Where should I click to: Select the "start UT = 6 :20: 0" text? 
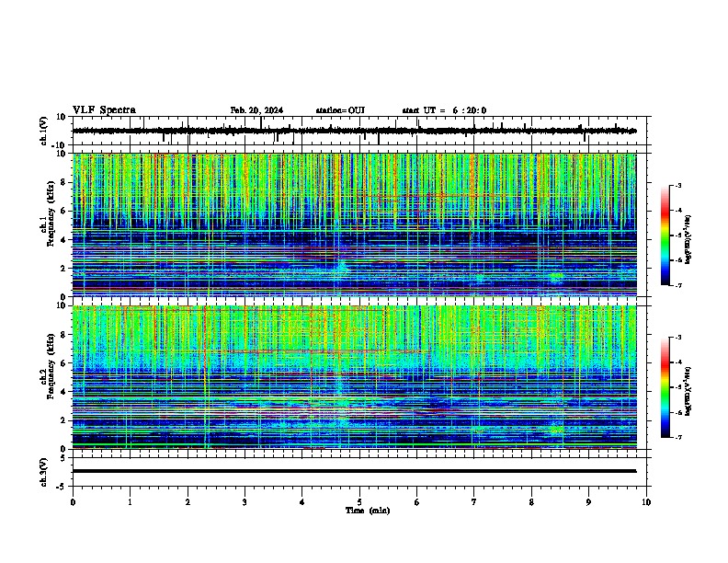click(x=444, y=110)
